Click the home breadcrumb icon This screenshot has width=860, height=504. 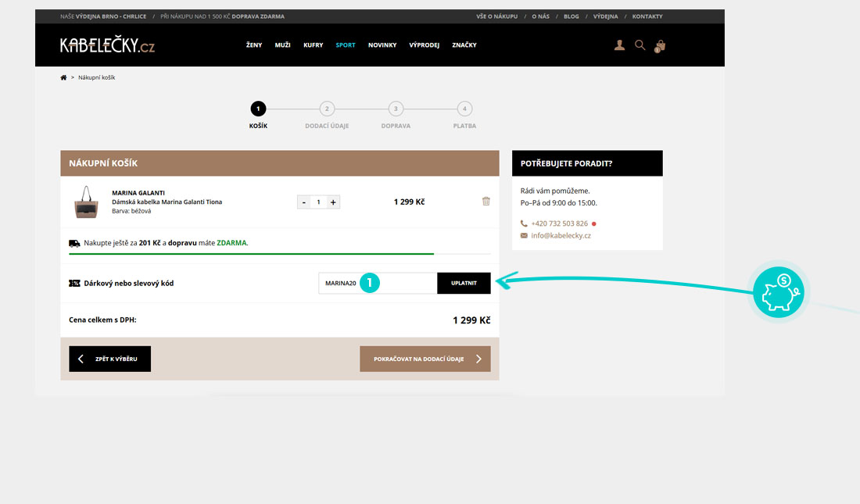(63, 77)
